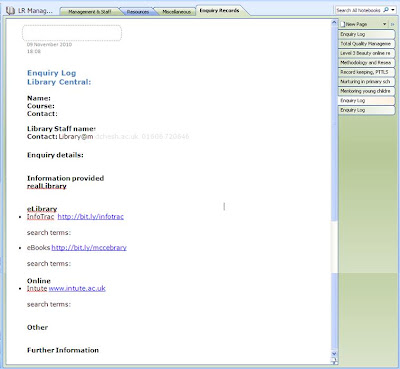Click the Library@m email contact text
400x369 pixels.
[76, 136]
